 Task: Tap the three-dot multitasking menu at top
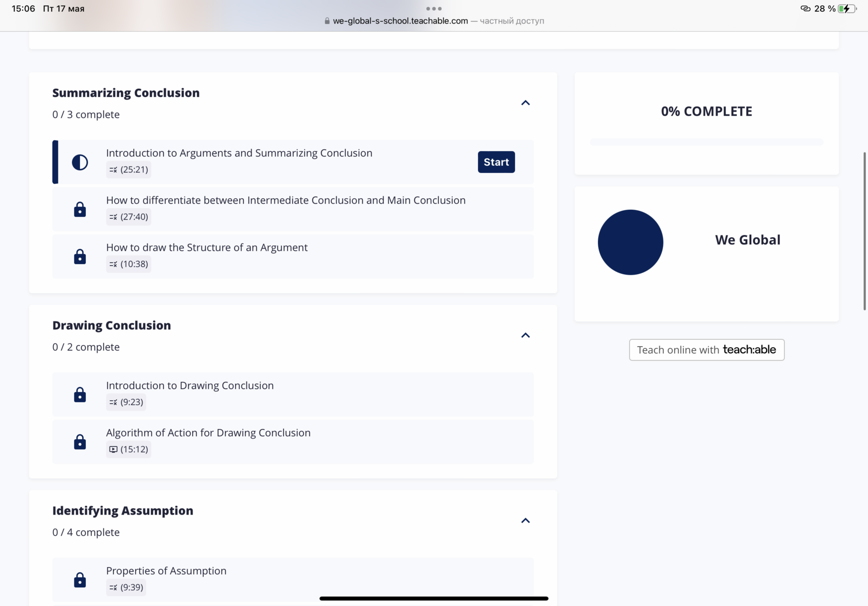[433, 9]
